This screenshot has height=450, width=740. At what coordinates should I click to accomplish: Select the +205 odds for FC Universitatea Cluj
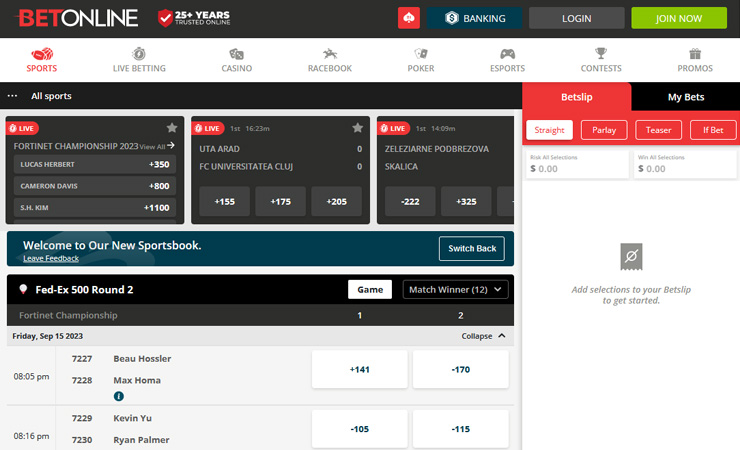pos(336,201)
